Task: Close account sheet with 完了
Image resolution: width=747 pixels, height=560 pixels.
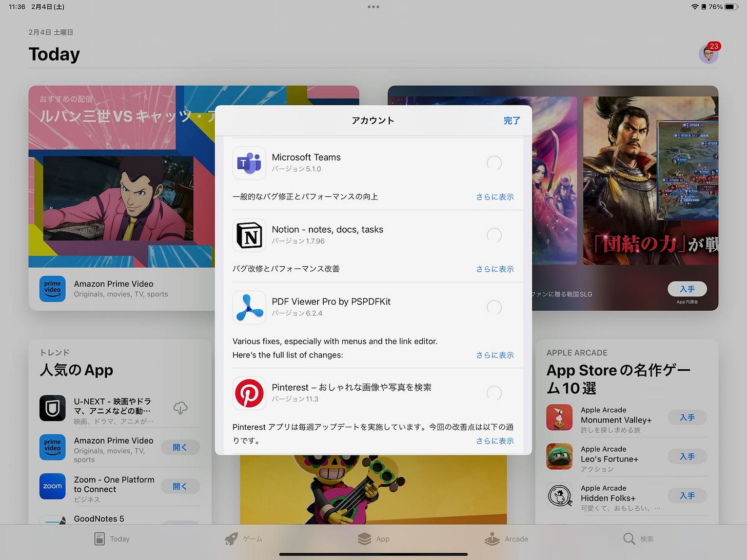Action: (512, 121)
